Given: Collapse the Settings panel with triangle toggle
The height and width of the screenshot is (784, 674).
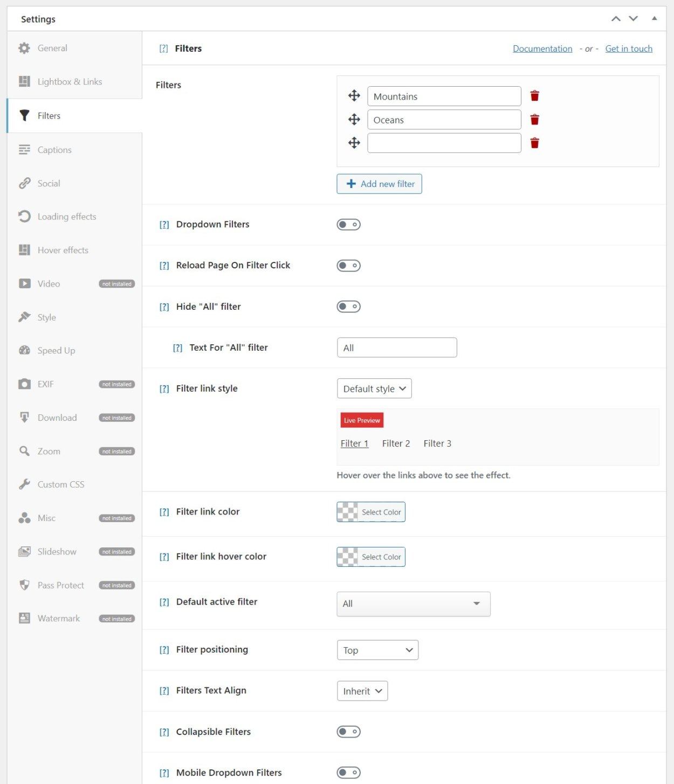Looking at the screenshot, I should coord(654,18).
